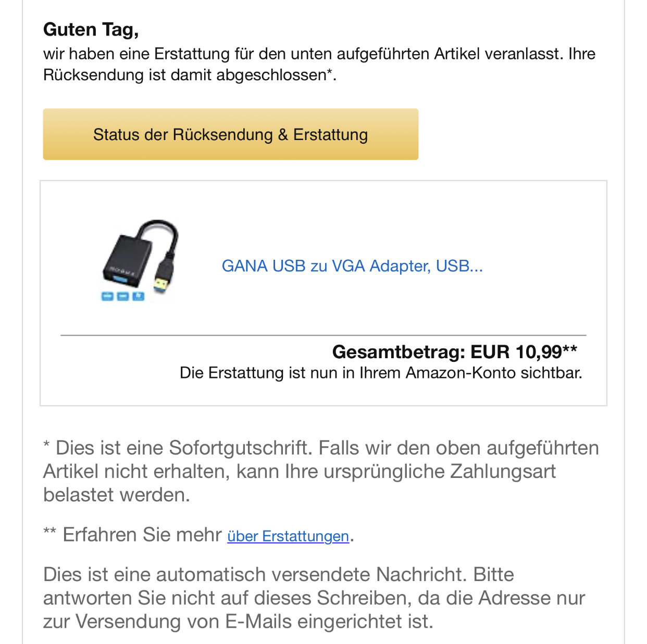
Task: Tap the intro sentence about Erstattung veranlasst
Action: coord(319,64)
